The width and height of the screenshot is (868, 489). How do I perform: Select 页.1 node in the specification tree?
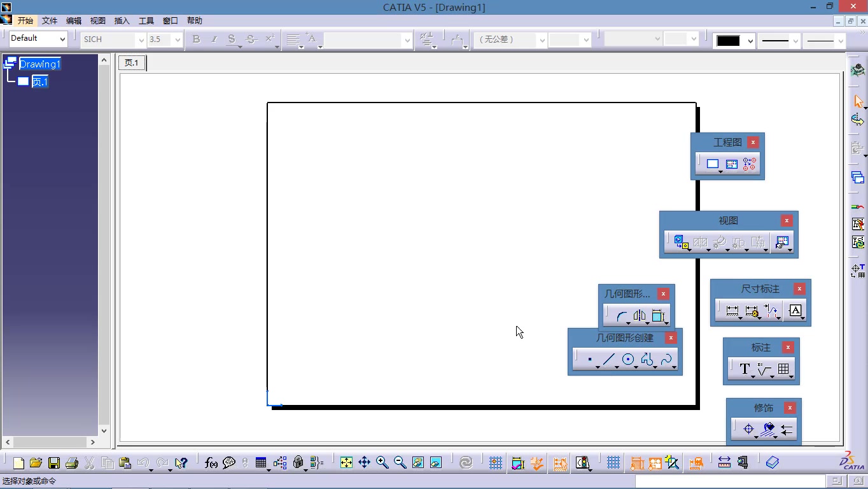tap(40, 81)
